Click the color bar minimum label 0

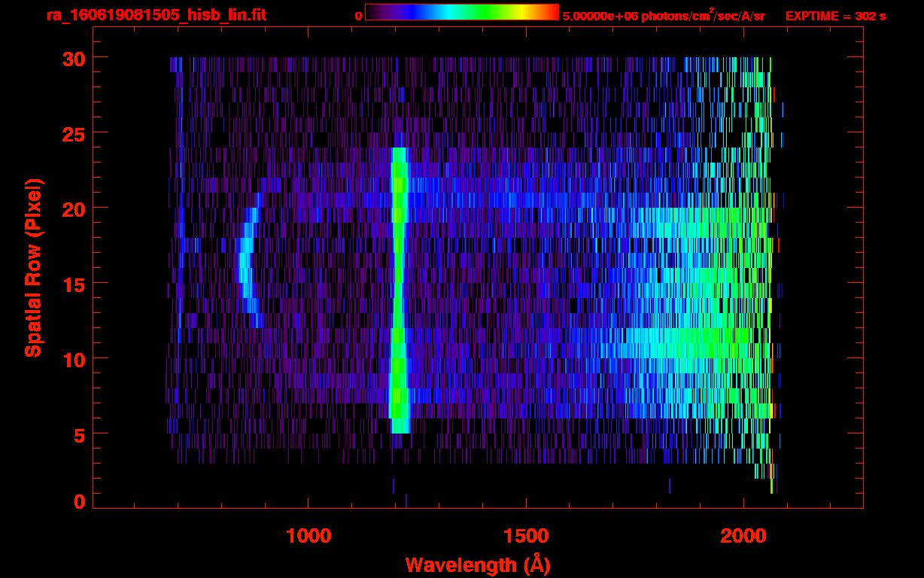[359, 15]
